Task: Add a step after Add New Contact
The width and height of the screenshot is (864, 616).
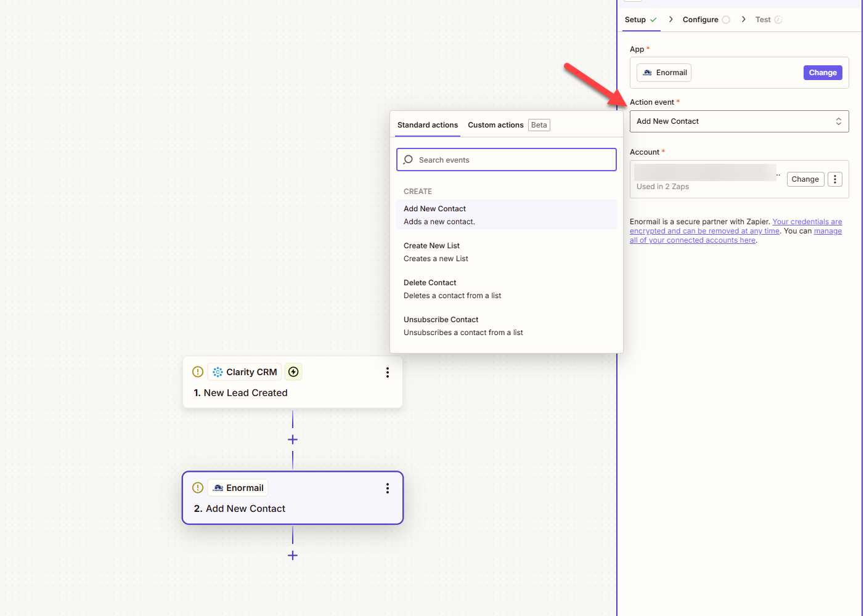Action: pyautogui.click(x=293, y=556)
